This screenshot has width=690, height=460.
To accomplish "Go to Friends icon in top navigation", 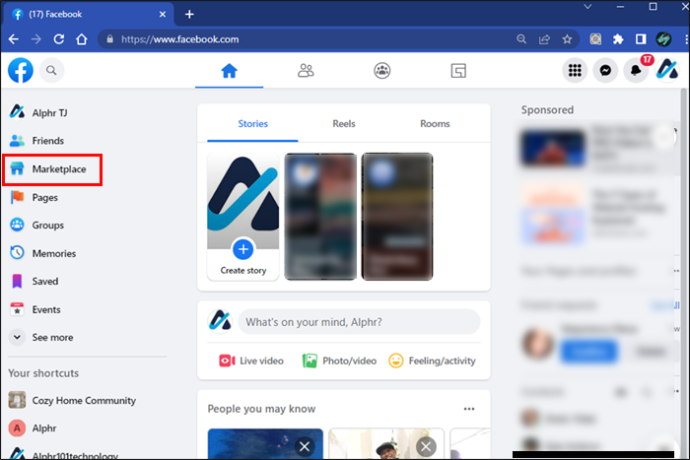I will point(305,70).
